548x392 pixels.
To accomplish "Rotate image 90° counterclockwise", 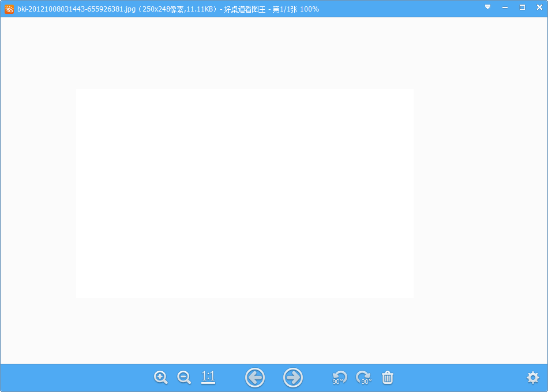I will tap(339, 378).
